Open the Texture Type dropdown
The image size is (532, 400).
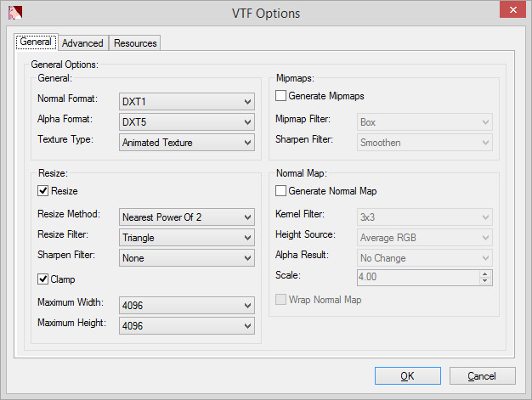point(187,143)
